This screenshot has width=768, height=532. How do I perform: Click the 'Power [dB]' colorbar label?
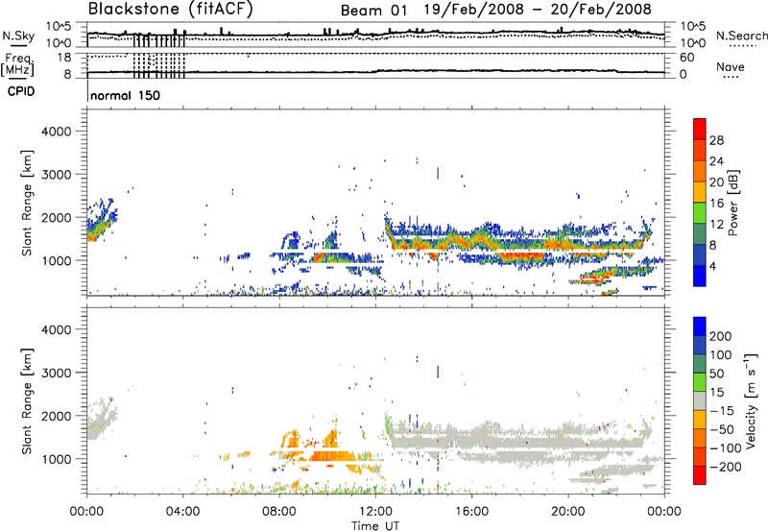tap(733, 203)
